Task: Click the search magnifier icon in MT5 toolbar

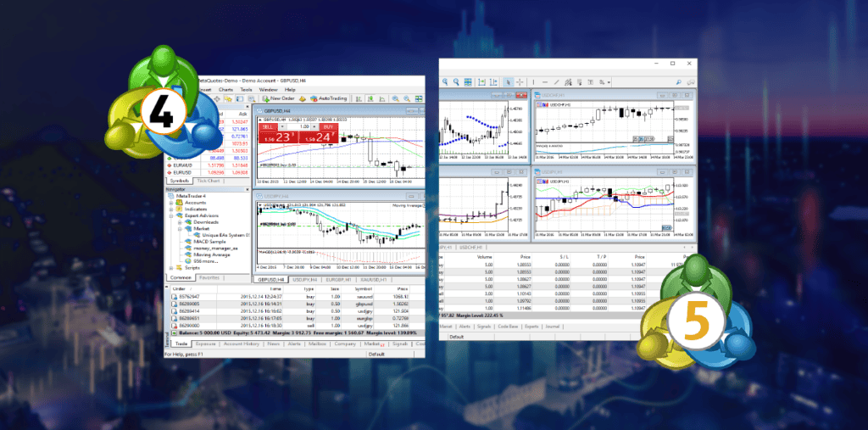Action: [x=678, y=81]
